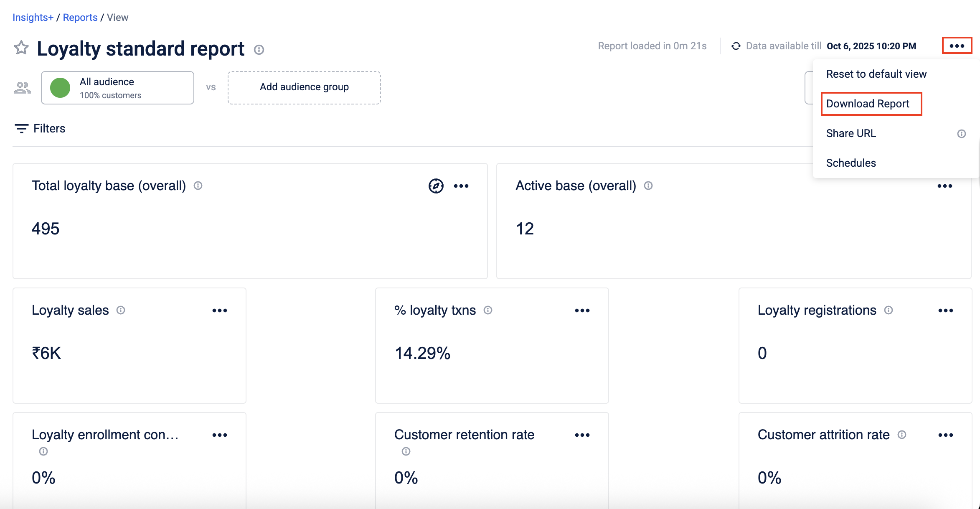The width and height of the screenshot is (980, 509).
Task: Go to Reports breadcrumb link
Action: coord(80,18)
